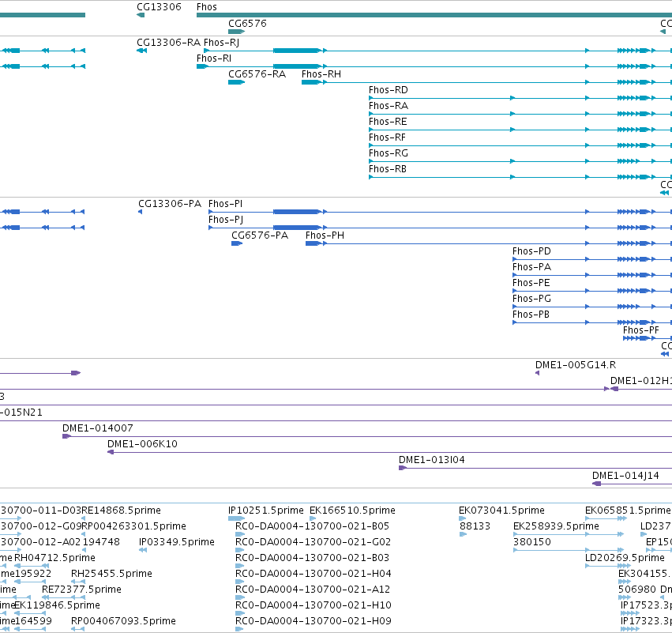
Task: Select the Fhos-PD protein label
Action: pos(532,251)
